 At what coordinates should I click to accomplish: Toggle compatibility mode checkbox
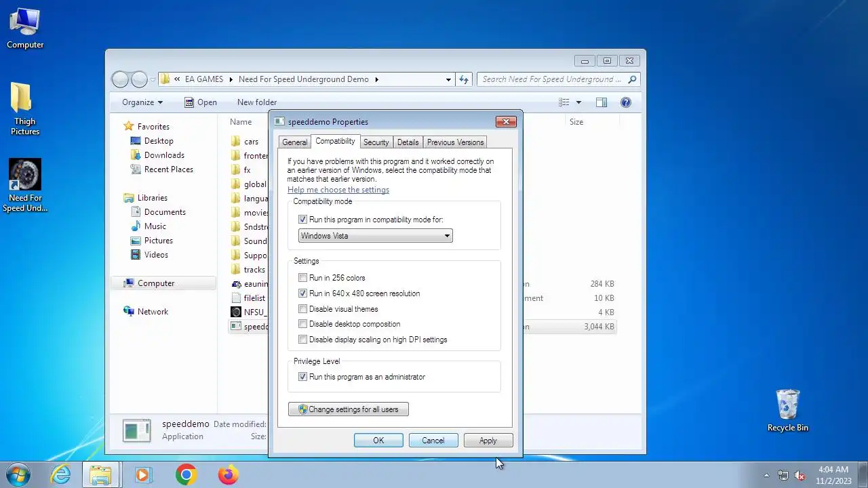coord(302,220)
